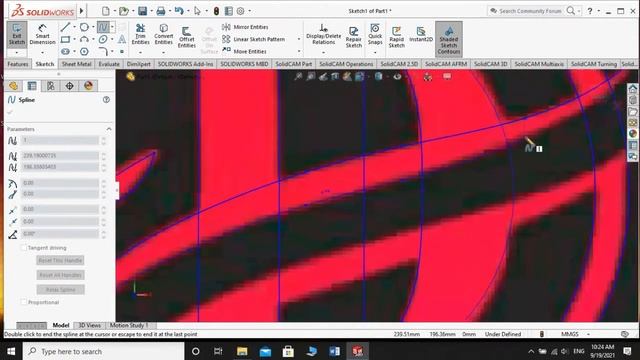The image size is (640, 360).
Task: Enable Tangent driving checkbox
Action: point(24,248)
